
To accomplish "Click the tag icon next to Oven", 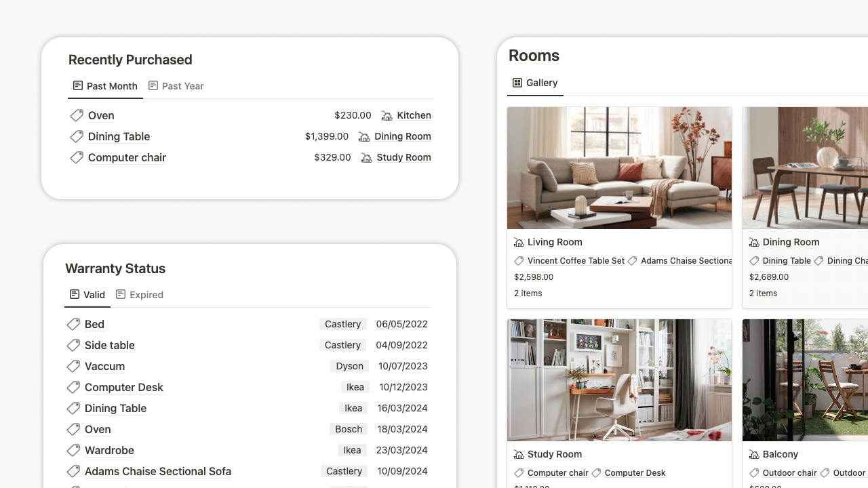I will (x=77, y=115).
